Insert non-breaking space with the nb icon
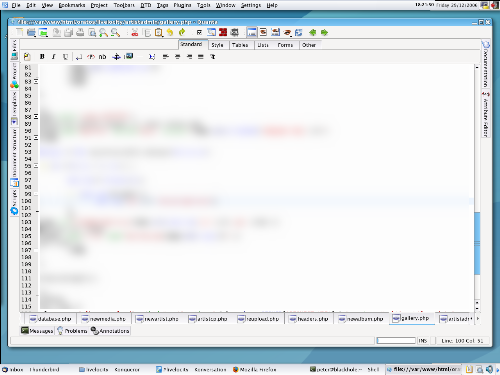The width and height of the screenshot is (500, 375). click(x=102, y=57)
